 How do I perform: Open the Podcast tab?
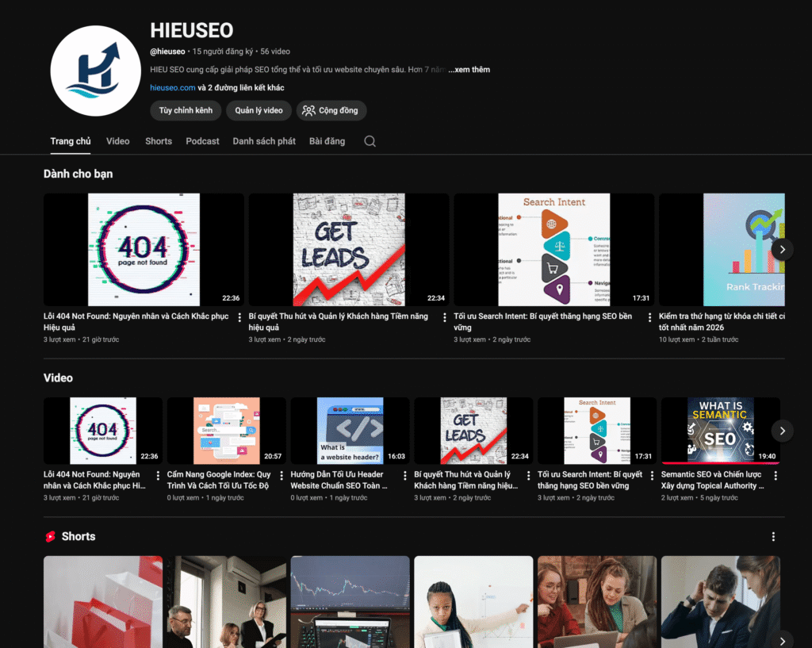tap(202, 141)
